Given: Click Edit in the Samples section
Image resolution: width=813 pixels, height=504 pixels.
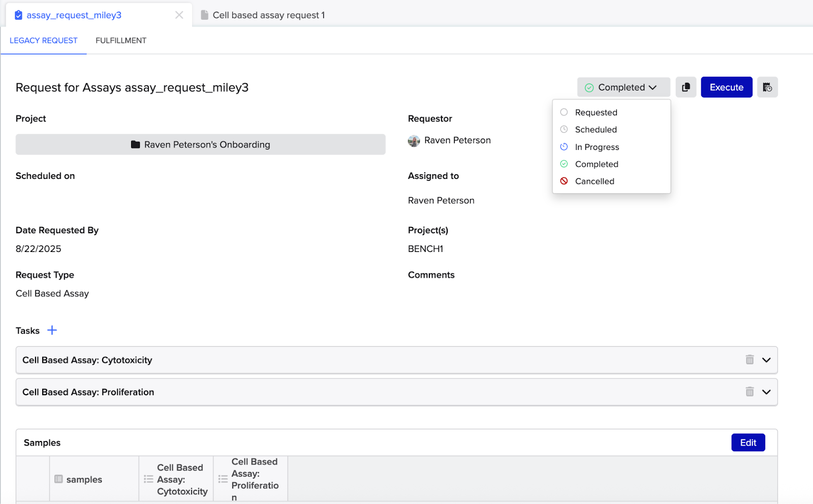Looking at the screenshot, I should (747, 443).
